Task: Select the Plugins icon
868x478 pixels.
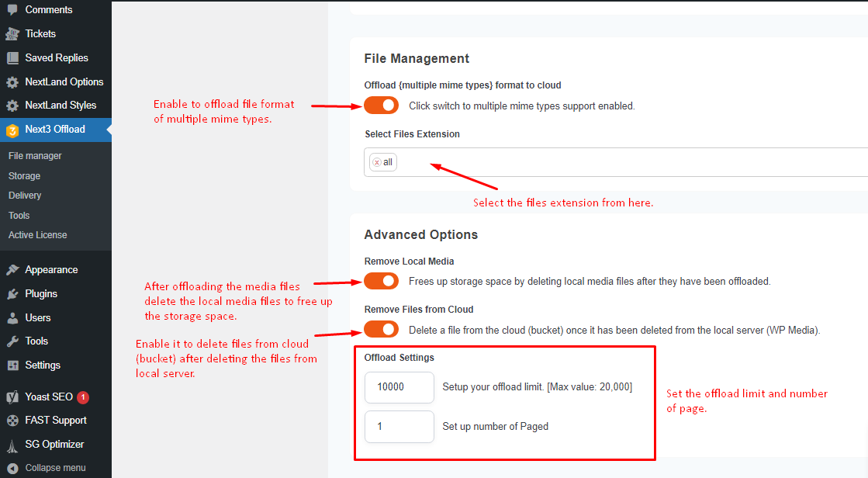Action: [x=12, y=293]
